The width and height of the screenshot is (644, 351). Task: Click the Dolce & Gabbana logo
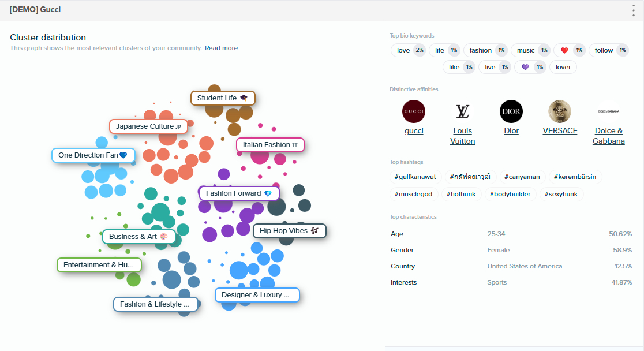point(608,111)
